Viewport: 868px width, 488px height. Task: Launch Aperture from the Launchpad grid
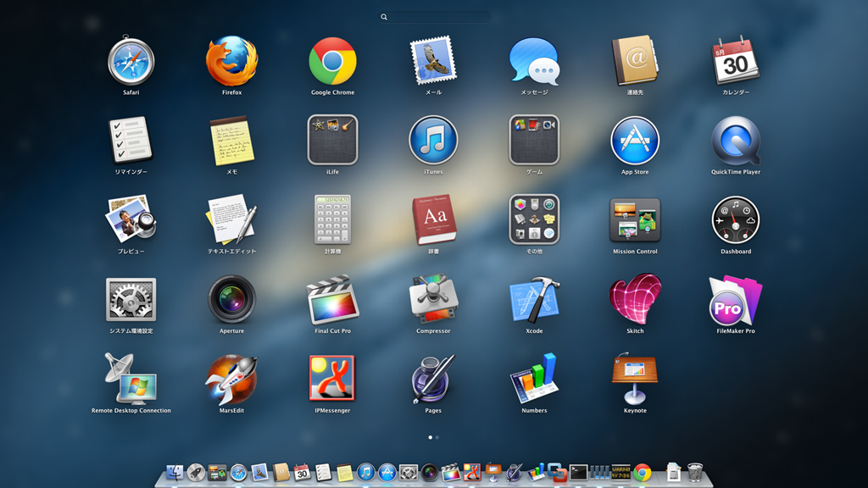click(x=231, y=299)
